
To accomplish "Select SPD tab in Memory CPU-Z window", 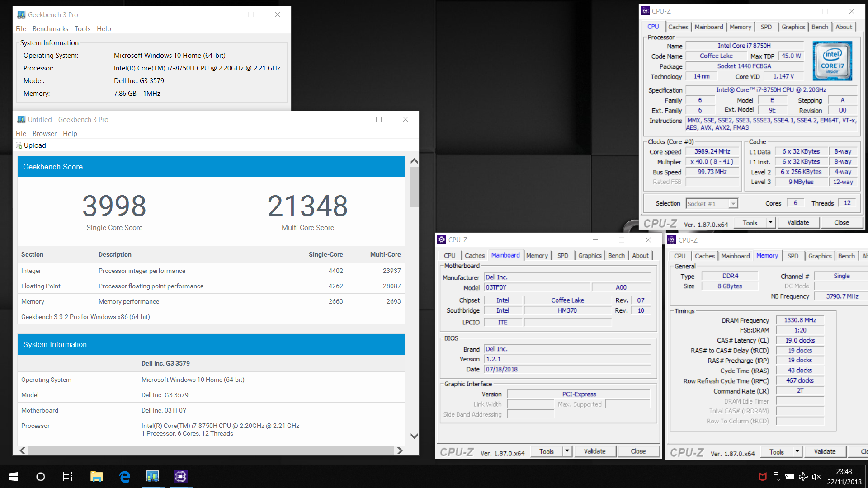I will coord(793,256).
